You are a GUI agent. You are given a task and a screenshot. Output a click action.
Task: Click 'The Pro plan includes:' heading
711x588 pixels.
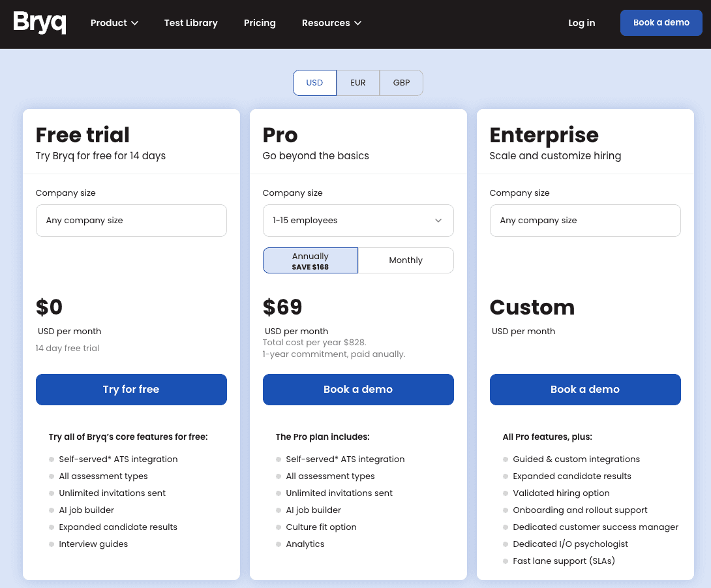[x=322, y=437]
